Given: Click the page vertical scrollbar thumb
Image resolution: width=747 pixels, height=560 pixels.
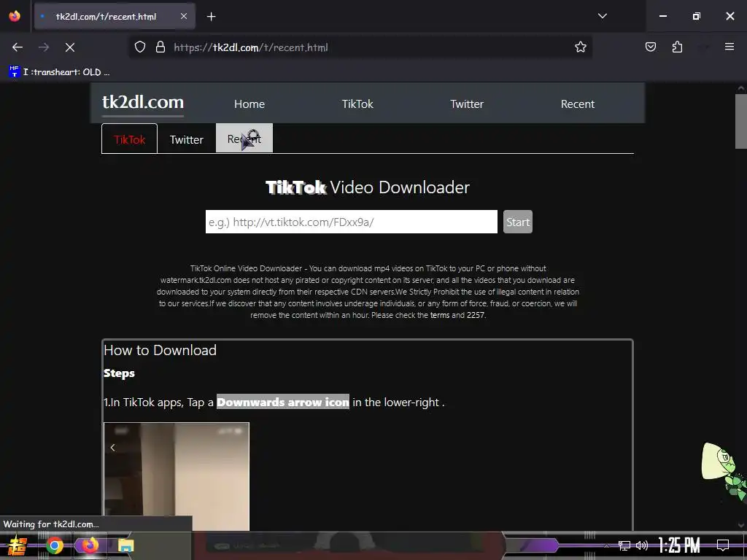Looking at the screenshot, I should pos(741,122).
